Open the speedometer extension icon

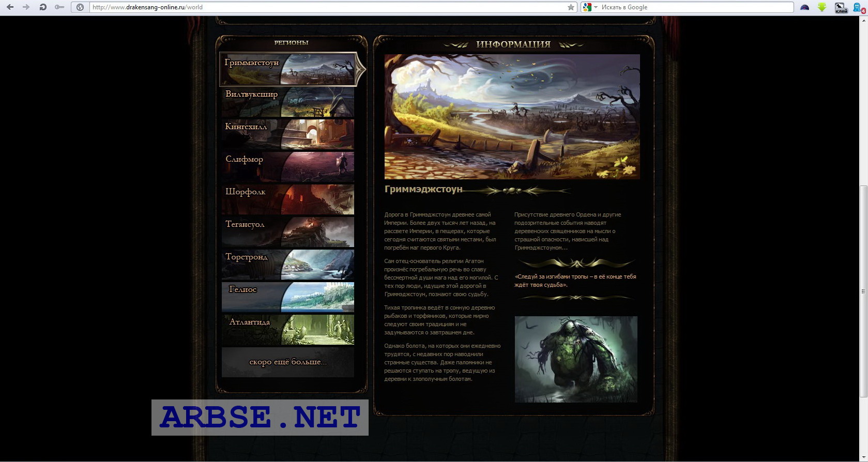click(804, 7)
